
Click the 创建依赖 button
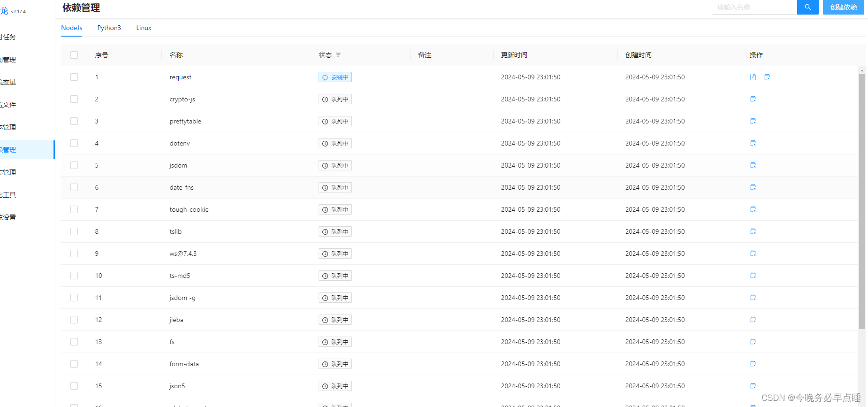pyautogui.click(x=843, y=7)
